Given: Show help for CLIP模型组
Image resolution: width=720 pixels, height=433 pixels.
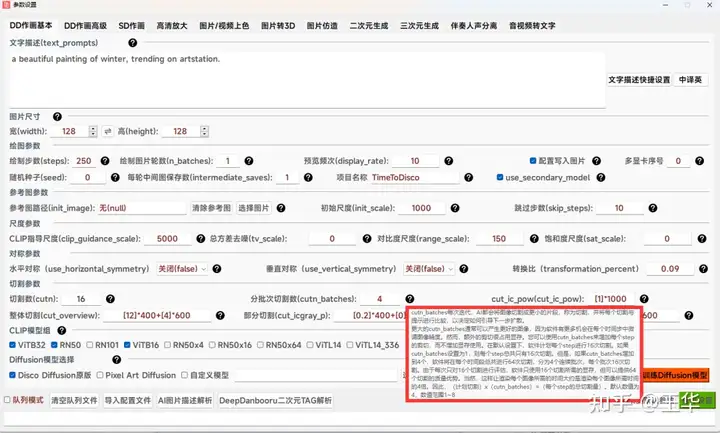Looking at the screenshot, I should [x=62, y=330].
